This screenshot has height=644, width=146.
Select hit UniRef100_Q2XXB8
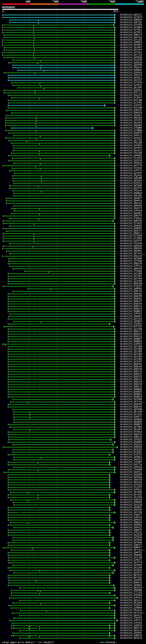click(x=131, y=273)
